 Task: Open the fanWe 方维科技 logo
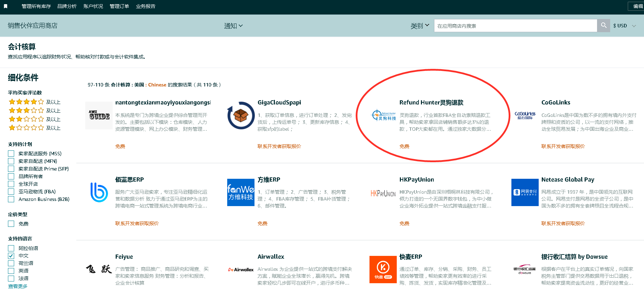[241, 192]
